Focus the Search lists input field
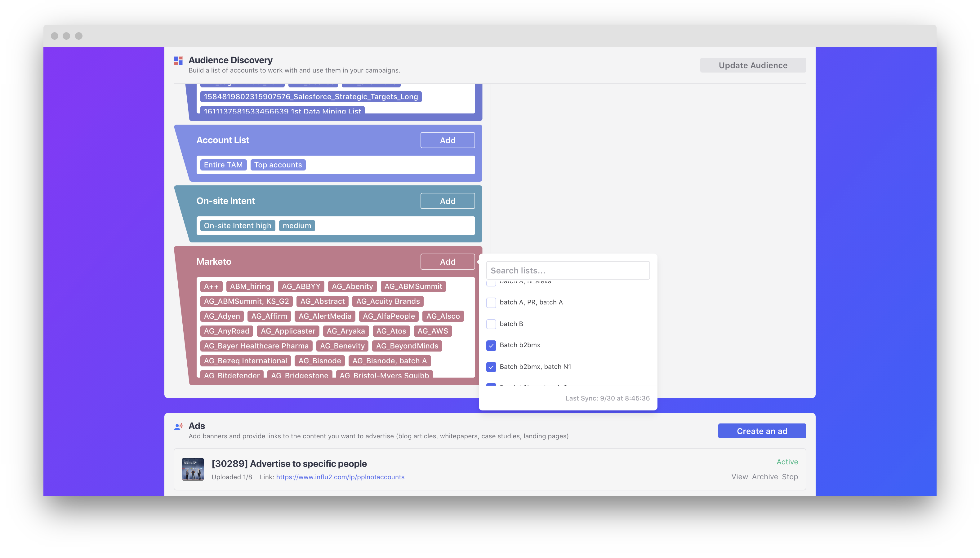Image resolution: width=980 pixels, height=558 pixels. pos(568,271)
